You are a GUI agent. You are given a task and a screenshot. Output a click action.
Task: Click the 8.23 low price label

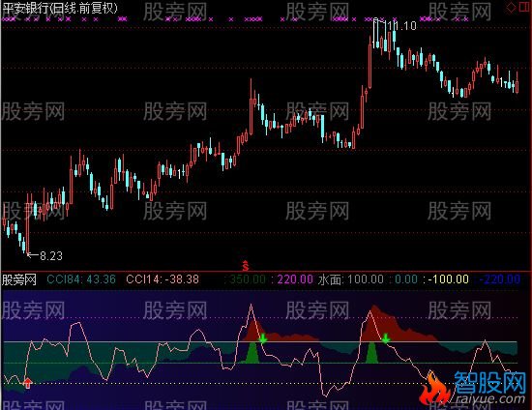(x=51, y=255)
